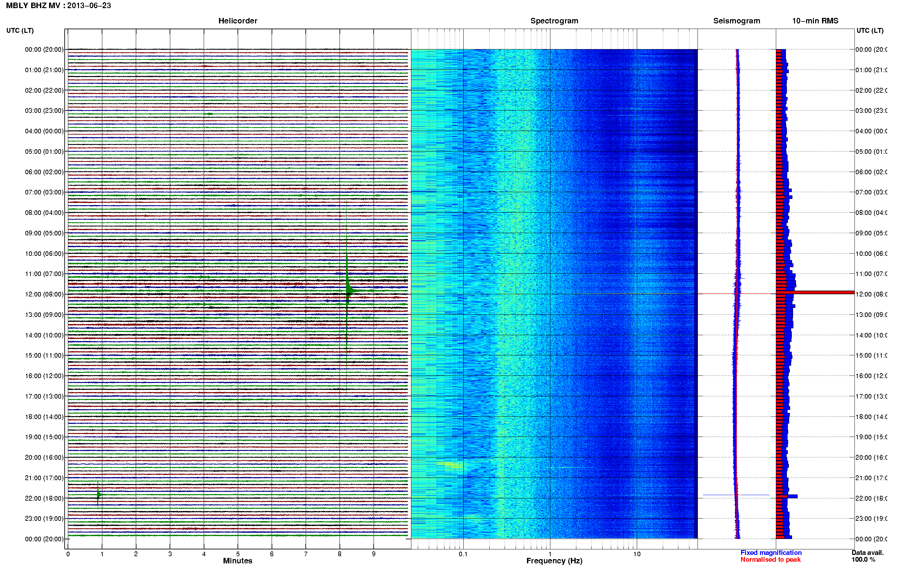
Task: Click the left 'UTC (LT)' axis label
Action: pos(20,31)
